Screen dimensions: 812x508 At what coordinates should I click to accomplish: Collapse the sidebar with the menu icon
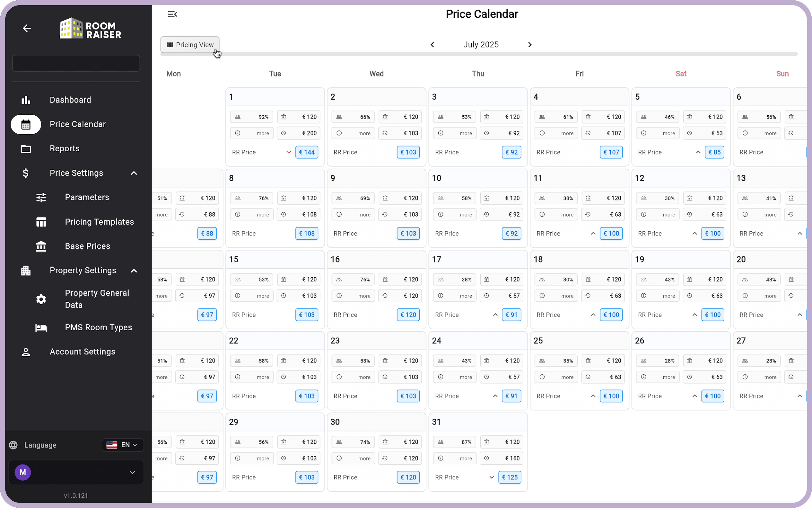[172, 14]
